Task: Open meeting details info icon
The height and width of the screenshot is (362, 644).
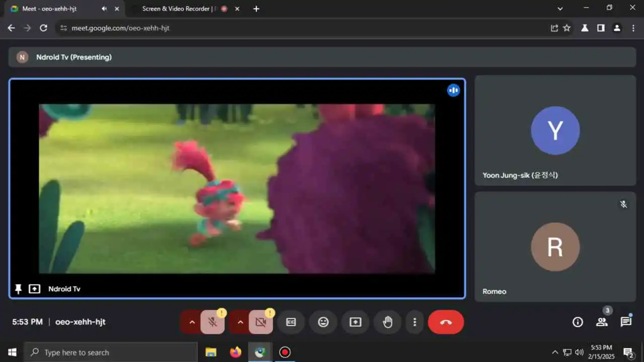Action: click(578, 322)
